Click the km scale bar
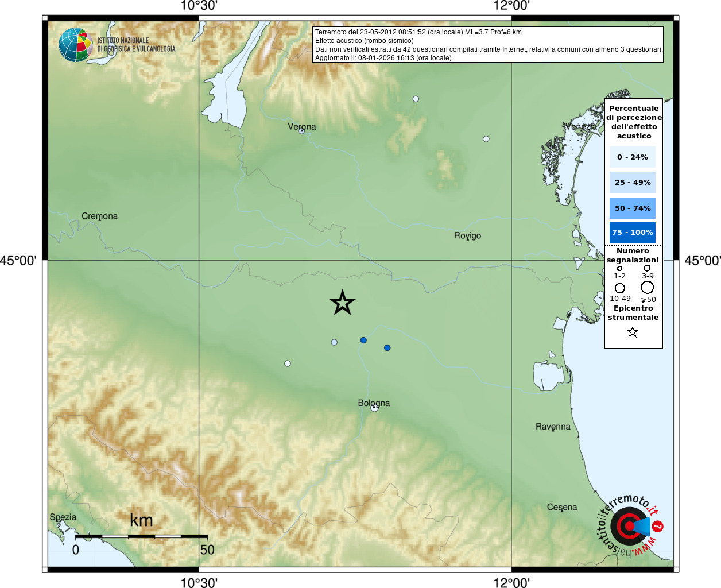The width and height of the screenshot is (721, 588). (141, 536)
